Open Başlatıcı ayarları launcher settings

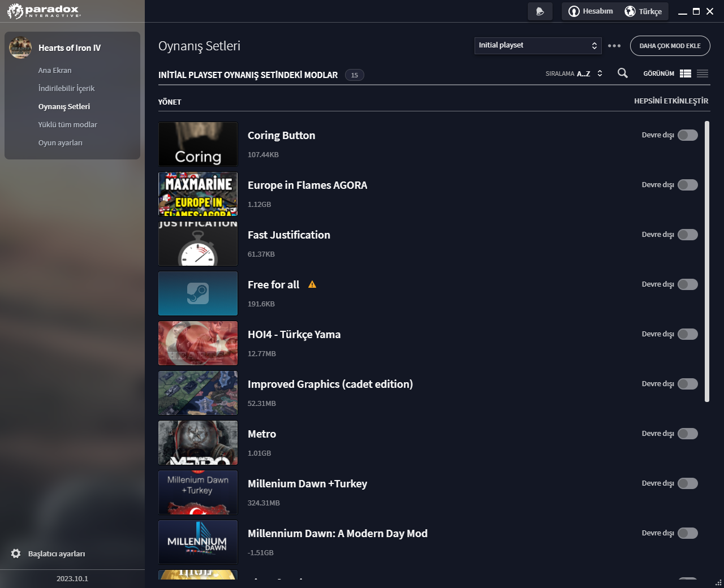[48, 554]
